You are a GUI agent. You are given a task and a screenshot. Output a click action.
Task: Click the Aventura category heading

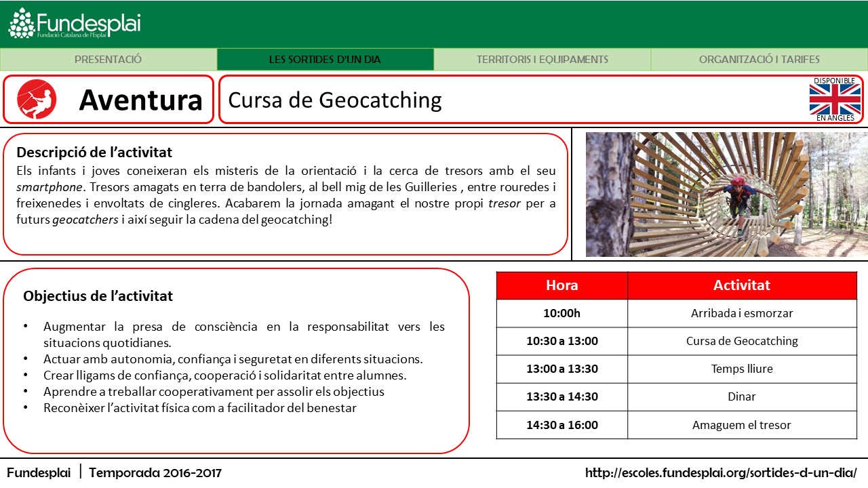140,100
